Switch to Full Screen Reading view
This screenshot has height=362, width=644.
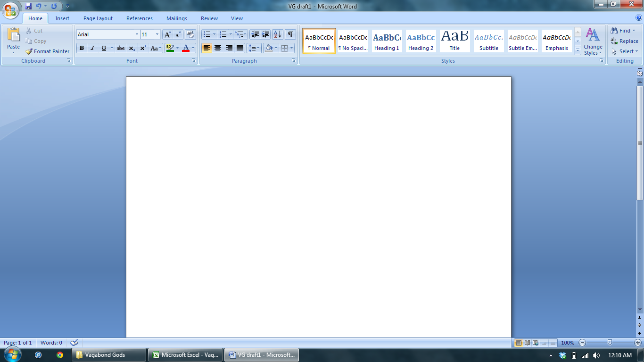coord(528,343)
